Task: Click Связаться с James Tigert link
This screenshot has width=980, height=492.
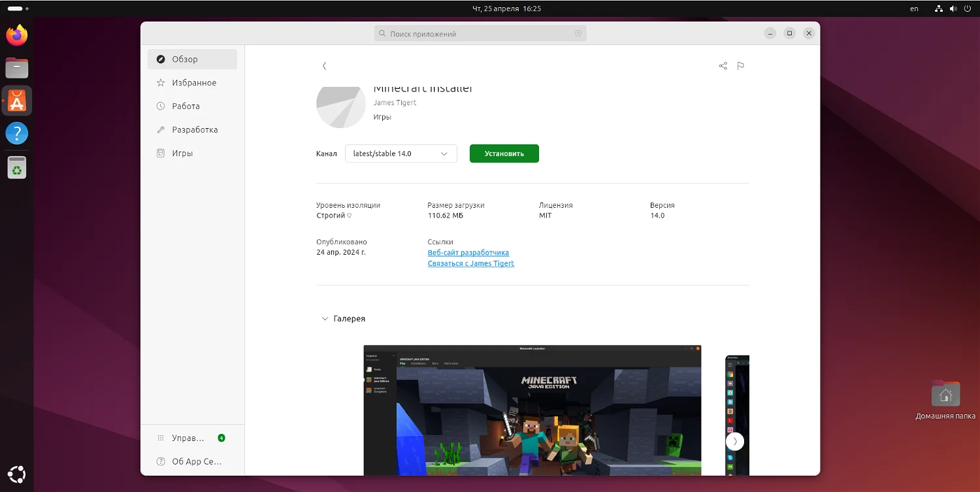Action: (x=471, y=263)
